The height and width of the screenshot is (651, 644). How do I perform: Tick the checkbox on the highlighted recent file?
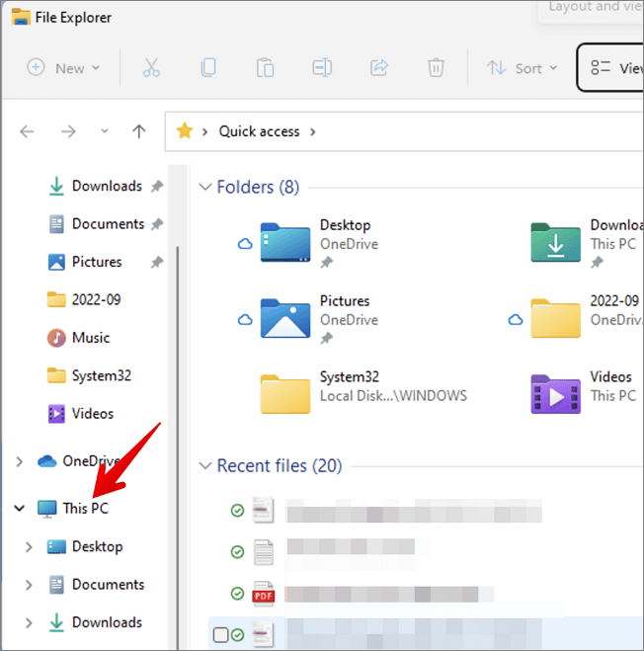click(x=219, y=634)
